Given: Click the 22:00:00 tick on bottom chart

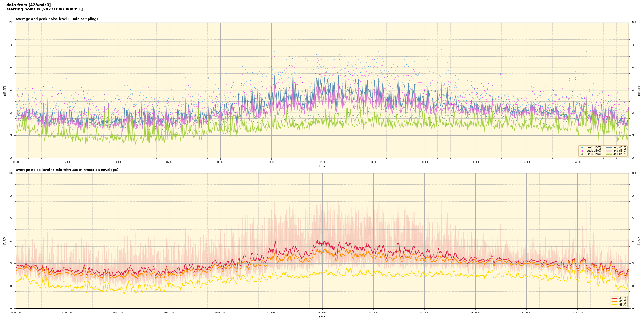Looking at the screenshot, I should [x=578, y=313].
